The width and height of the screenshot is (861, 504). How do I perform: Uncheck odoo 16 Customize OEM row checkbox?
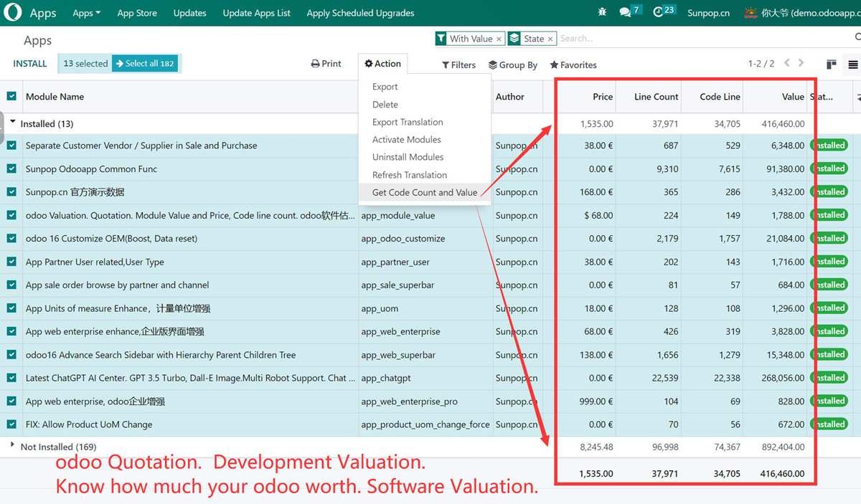tap(11, 238)
